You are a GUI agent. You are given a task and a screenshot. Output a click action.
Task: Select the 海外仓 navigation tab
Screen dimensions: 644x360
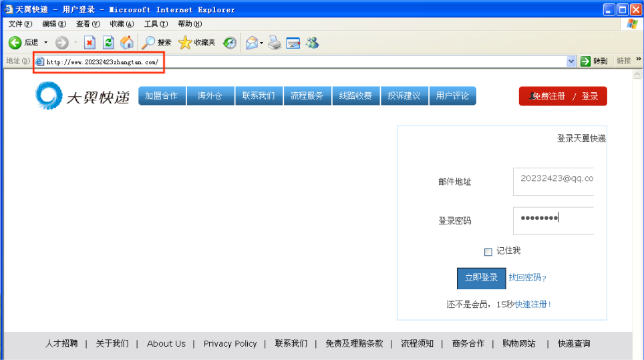[x=210, y=96]
